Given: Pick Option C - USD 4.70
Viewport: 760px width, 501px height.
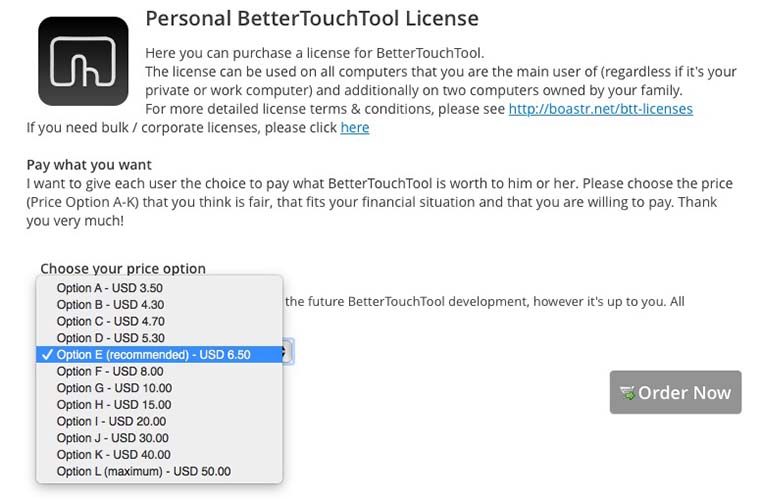Looking at the screenshot, I should (110, 322).
